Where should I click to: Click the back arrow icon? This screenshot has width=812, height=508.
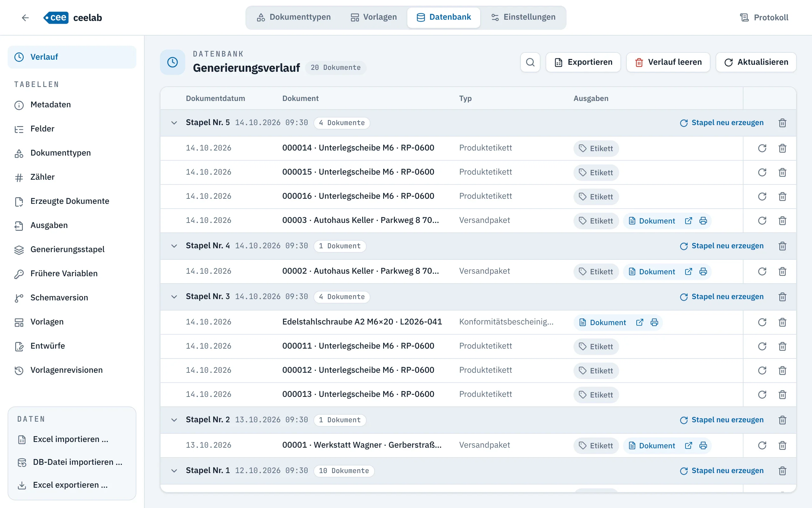pos(25,17)
